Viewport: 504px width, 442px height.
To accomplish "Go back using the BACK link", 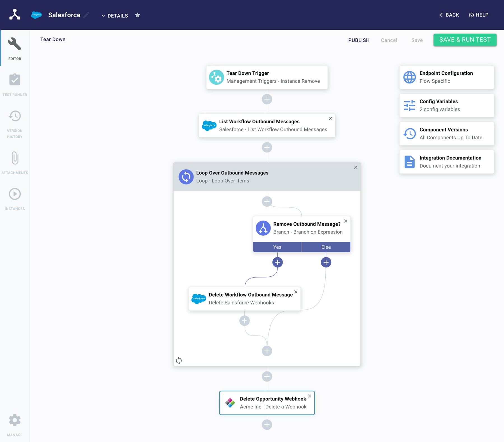I will [x=449, y=15].
